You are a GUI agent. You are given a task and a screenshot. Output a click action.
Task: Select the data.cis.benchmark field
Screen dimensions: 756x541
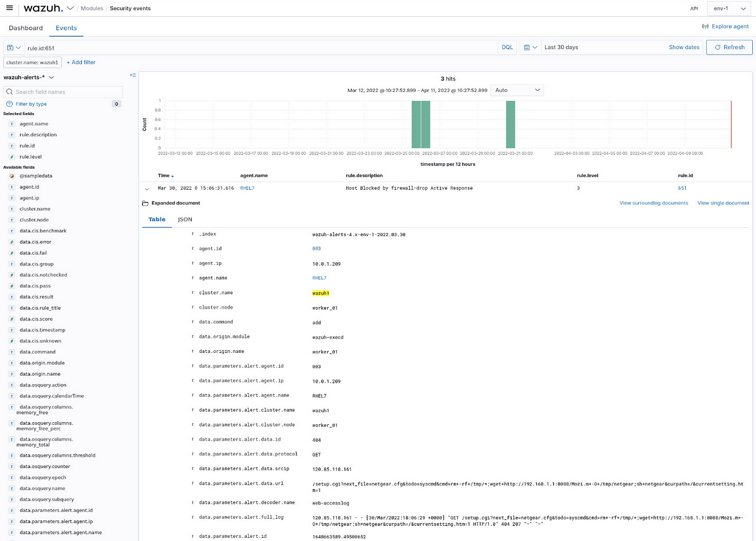(43, 231)
